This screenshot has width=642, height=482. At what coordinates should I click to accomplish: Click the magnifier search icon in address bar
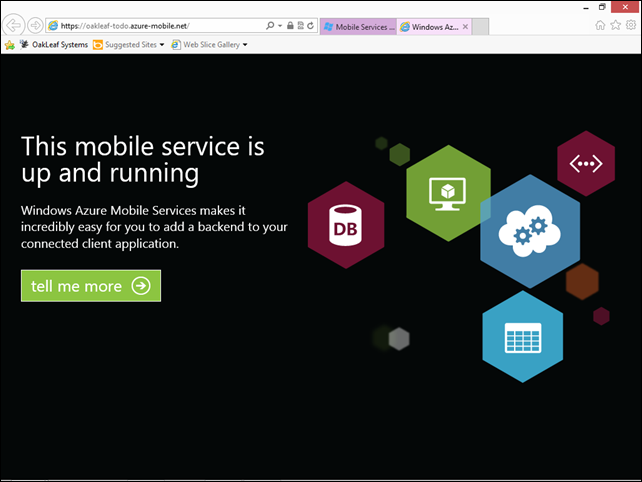click(270, 26)
